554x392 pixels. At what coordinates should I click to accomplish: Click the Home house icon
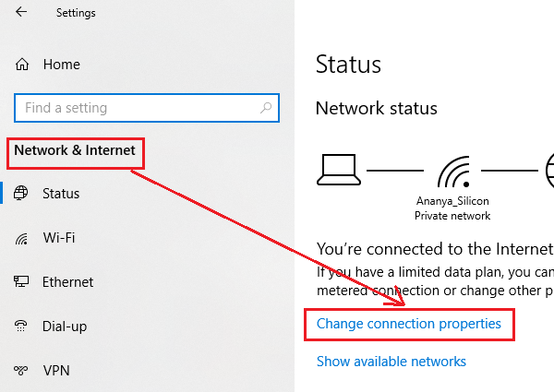22,65
